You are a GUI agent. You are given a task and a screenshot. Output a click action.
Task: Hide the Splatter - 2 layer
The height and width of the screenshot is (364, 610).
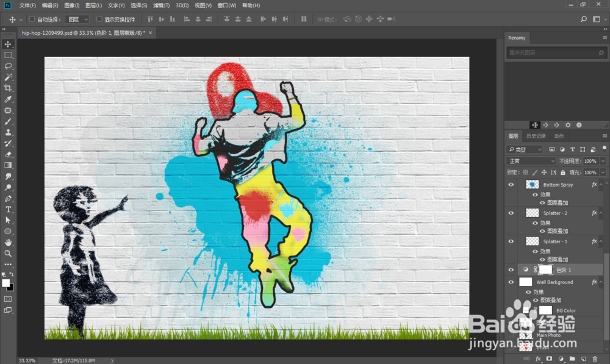click(x=511, y=213)
